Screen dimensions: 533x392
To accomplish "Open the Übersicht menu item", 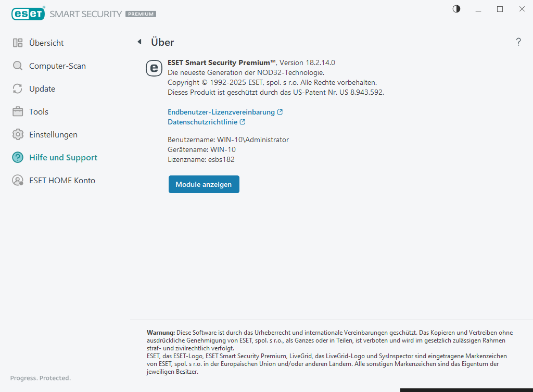I will tap(46, 43).
